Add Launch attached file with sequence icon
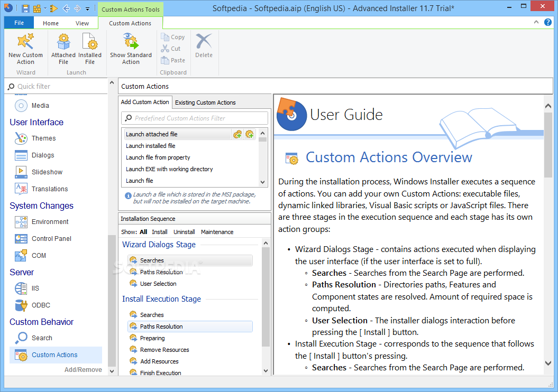 (237, 134)
